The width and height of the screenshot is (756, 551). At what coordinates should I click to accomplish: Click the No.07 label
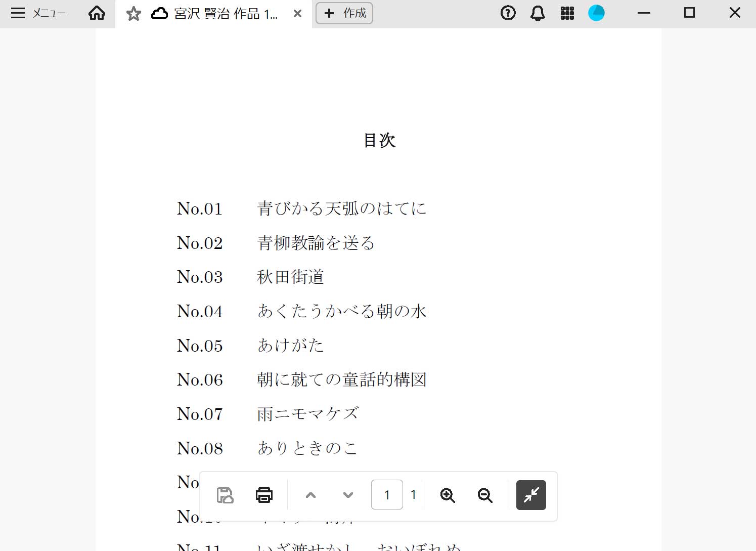(x=200, y=414)
